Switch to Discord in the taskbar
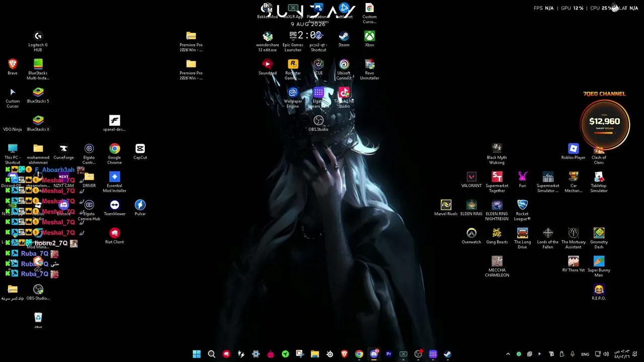 (x=374, y=354)
